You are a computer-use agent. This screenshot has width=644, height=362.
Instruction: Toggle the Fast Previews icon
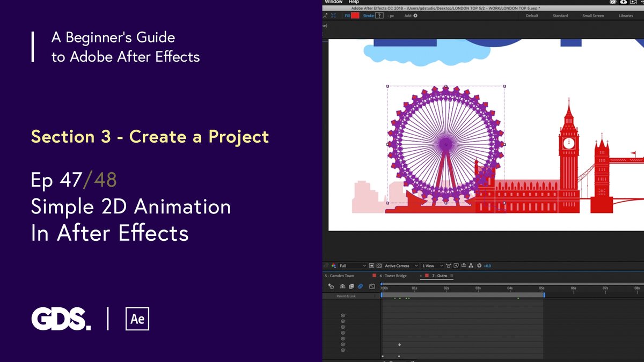click(x=456, y=266)
